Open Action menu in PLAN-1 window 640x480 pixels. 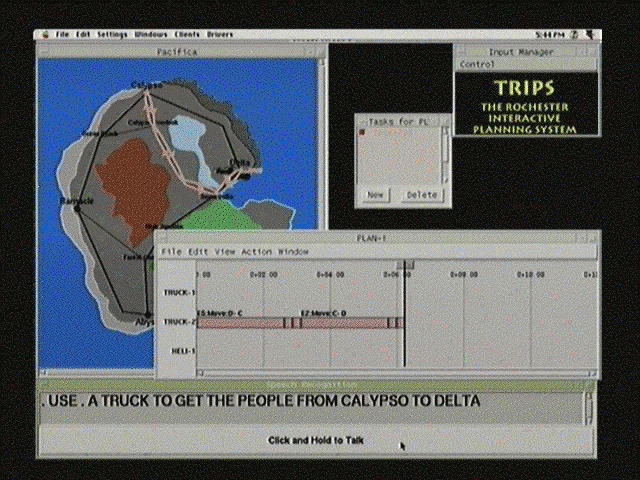(x=256, y=252)
